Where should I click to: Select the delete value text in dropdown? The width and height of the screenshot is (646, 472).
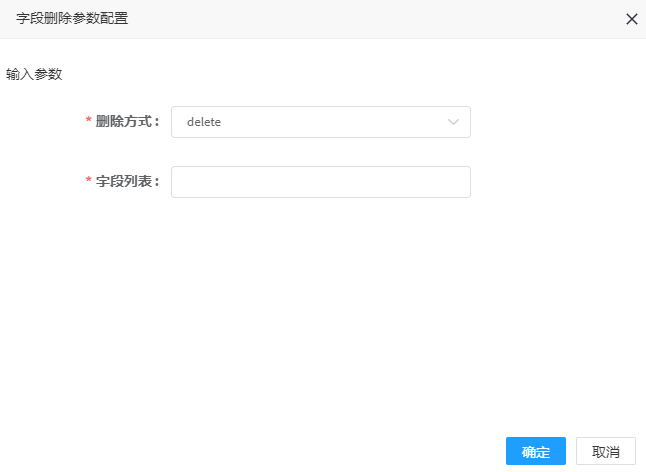tap(204, 122)
